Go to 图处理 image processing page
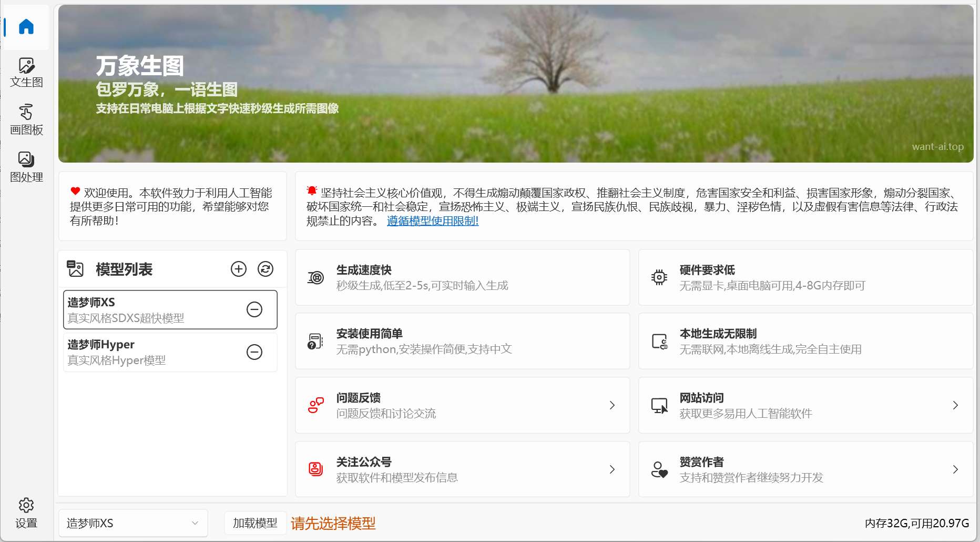The height and width of the screenshot is (542, 980). [x=26, y=167]
